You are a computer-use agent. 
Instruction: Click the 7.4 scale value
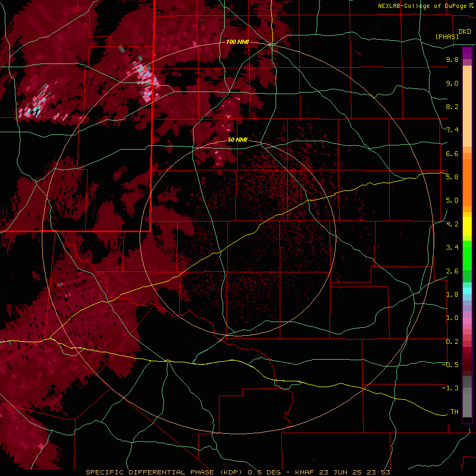pyautogui.click(x=452, y=130)
